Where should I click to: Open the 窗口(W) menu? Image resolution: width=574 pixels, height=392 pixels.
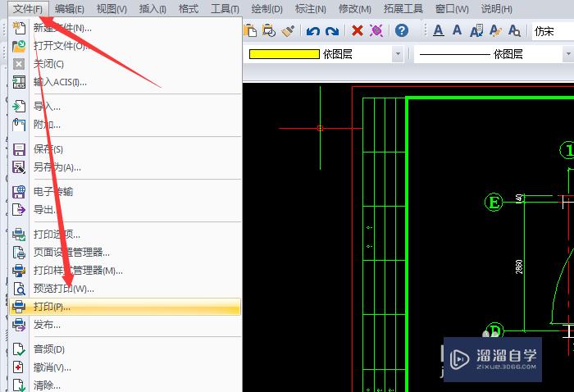point(452,9)
